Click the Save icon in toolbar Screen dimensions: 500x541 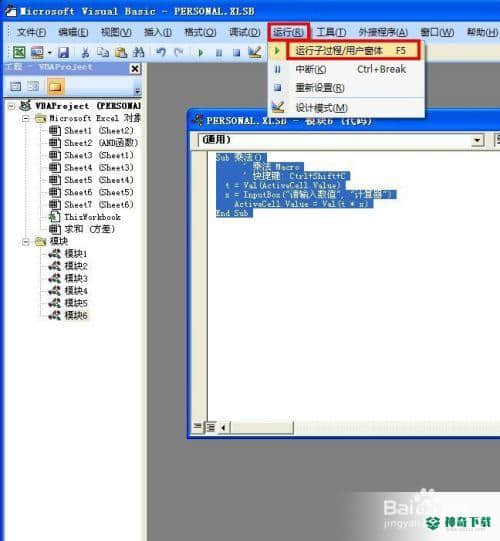coord(63,52)
